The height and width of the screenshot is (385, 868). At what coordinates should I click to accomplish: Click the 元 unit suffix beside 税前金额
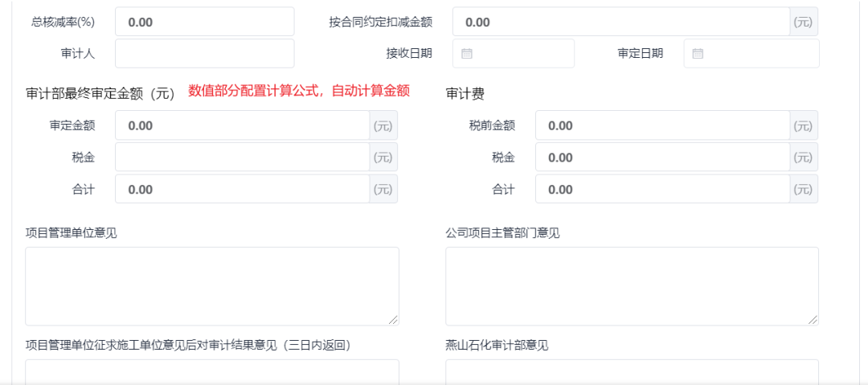click(x=803, y=125)
